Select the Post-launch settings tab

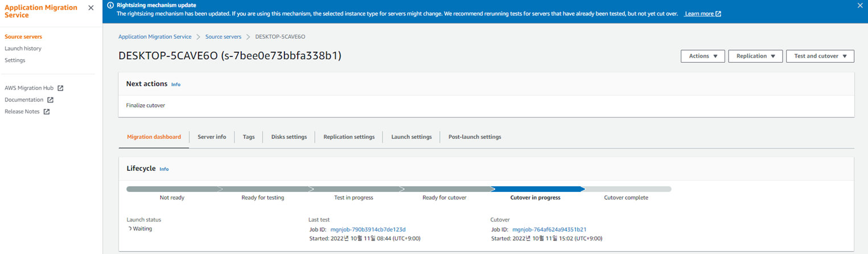(475, 137)
